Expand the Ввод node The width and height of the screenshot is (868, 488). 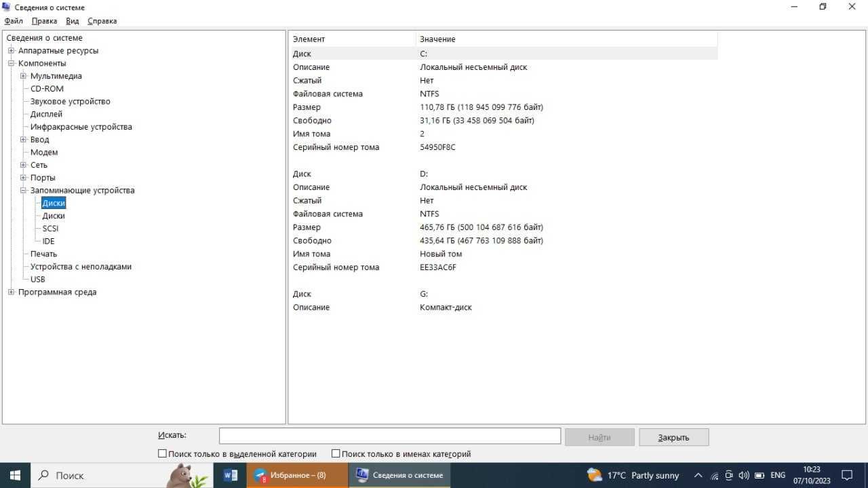(x=24, y=140)
